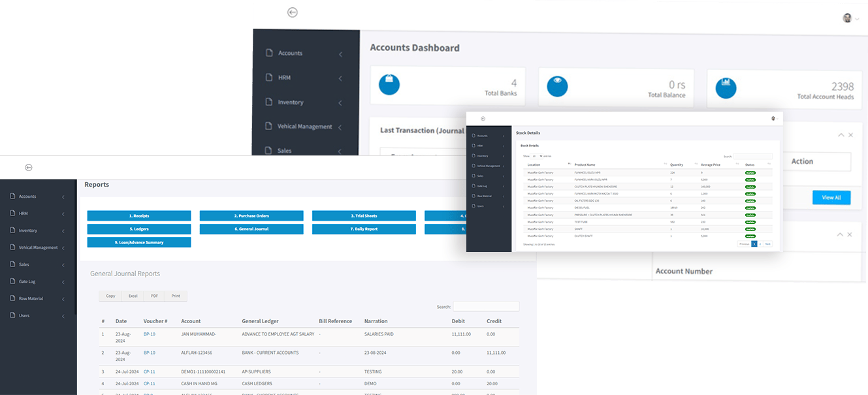Open the Show entries dropdown in Stock Details
The image size is (868, 395).
[x=536, y=156]
